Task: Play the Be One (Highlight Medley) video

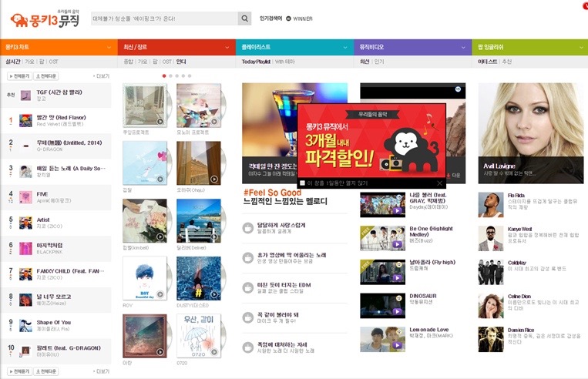Action: 397,244
